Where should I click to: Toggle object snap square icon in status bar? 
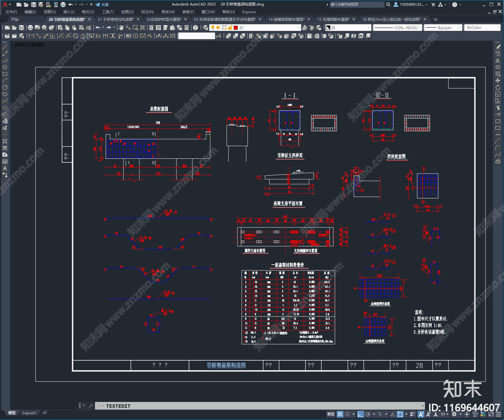[x=400, y=414]
